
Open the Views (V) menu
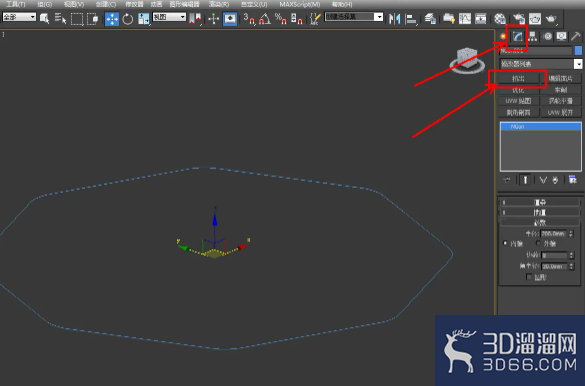[74, 4]
